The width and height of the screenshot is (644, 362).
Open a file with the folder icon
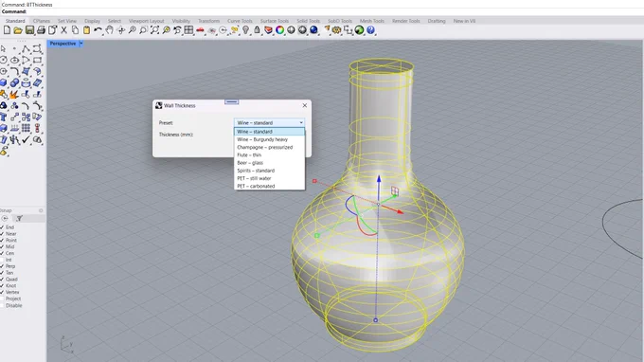click(18, 30)
